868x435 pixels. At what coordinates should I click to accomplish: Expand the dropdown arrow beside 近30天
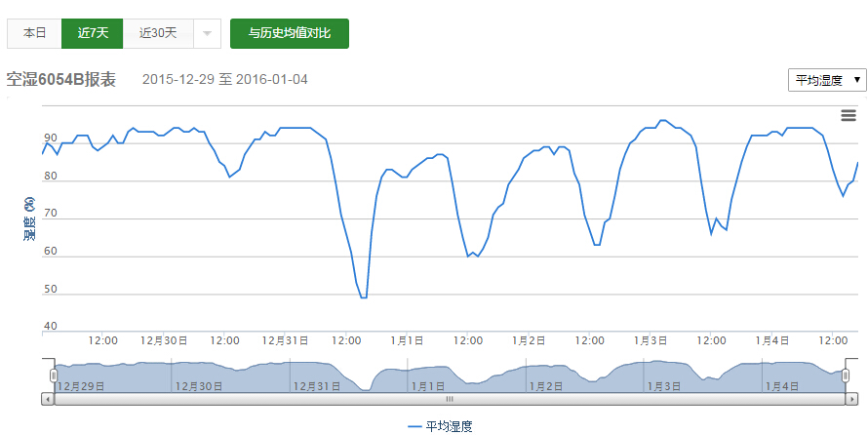[x=207, y=33]
